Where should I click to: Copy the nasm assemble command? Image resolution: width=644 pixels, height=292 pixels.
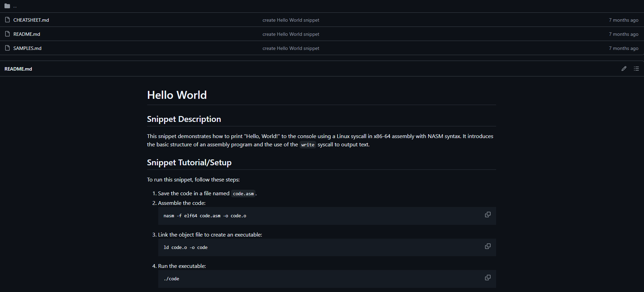487,215
